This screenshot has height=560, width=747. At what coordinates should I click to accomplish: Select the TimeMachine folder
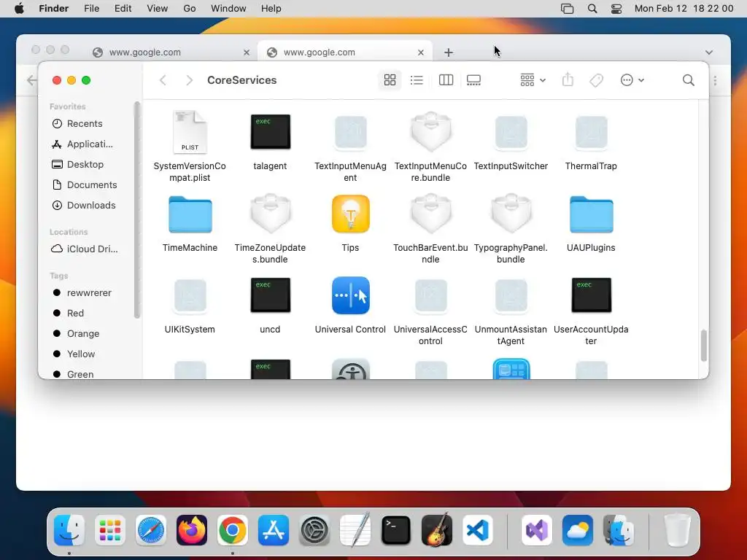tap(190, 214)
